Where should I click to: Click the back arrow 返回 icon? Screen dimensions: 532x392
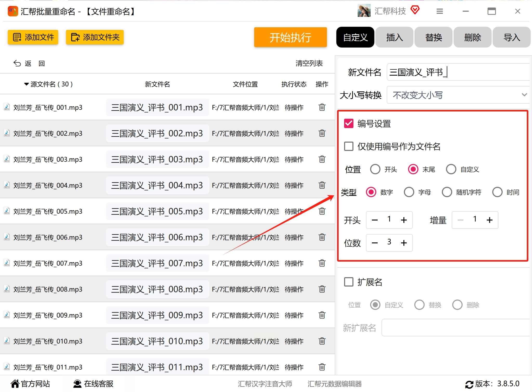pyautogui.click(x=17, y=63)
